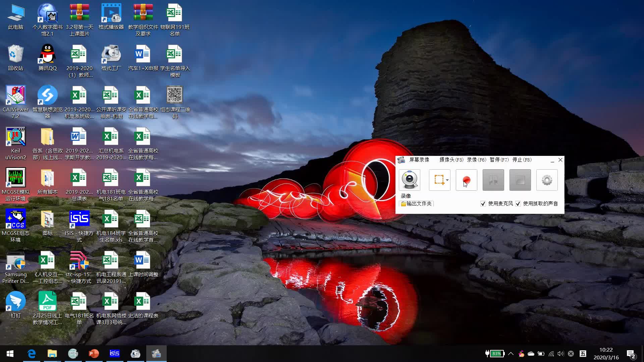Toggle 使用捕取的声音 captured audio checkbox
The height and width of the screenshot is (362, 644).
[518, 203]
